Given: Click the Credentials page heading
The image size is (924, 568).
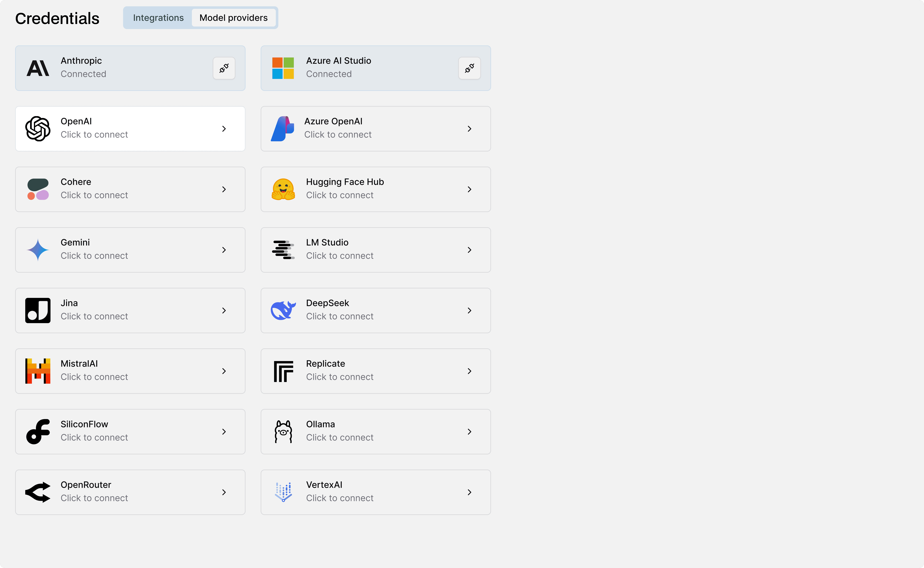Looking at the screenshot, I should pos(57,18).
